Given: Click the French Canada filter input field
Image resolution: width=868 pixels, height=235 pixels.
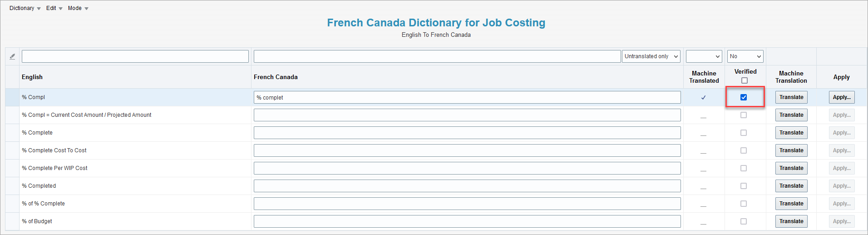Looking at the screenshot, I should click(x=437, y=56).
